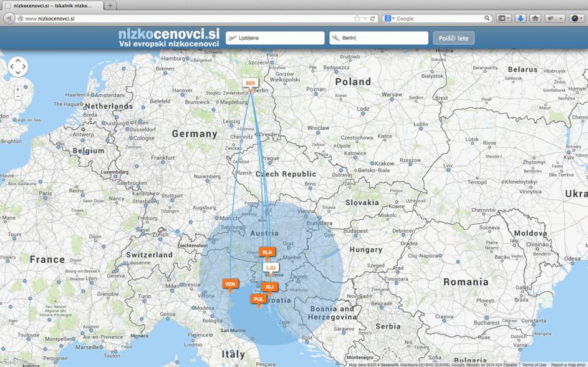This screenshot has width=588, height=367.
Task: Select the KLA airport marker
Action: coord(267,252)
